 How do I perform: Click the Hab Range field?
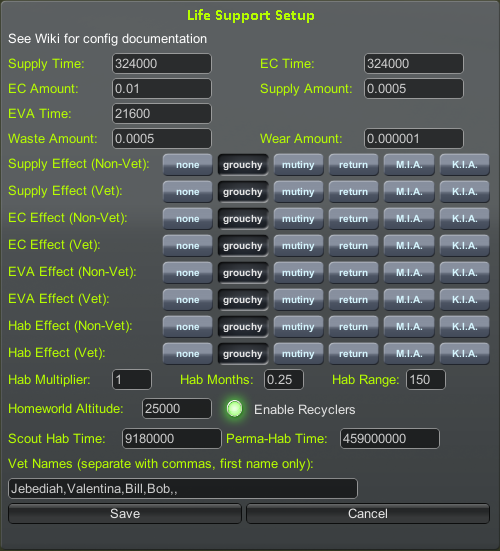(426, 380)
